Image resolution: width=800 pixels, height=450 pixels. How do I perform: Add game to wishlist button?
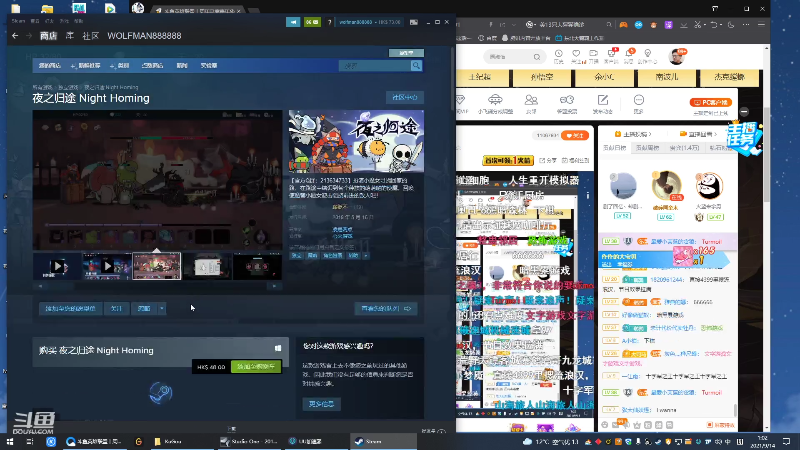[70, 308]
